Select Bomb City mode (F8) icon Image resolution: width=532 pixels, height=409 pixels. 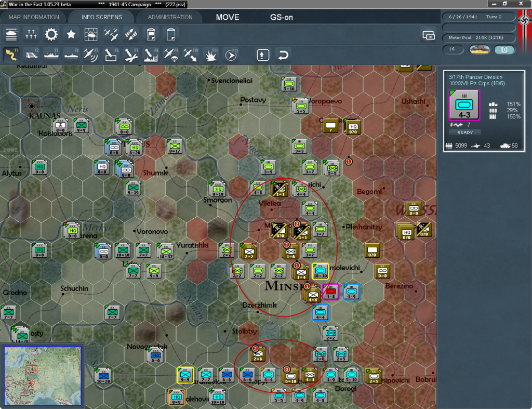151,55
